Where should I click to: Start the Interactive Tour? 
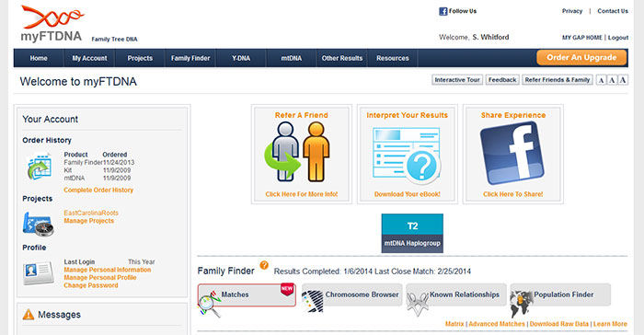pyautogui.click(x=457, y=80)
